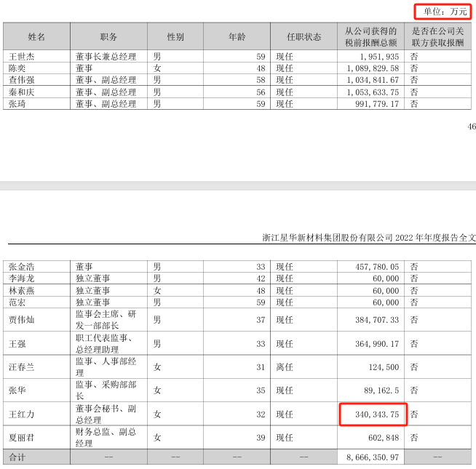The height and width of the screenshot is (469, 476).
Task: Click the name cell 贾伟灿
Action: pos(21,320)
